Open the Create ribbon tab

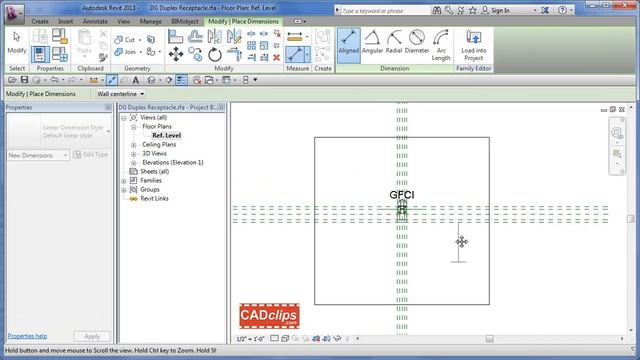point(40,21)
